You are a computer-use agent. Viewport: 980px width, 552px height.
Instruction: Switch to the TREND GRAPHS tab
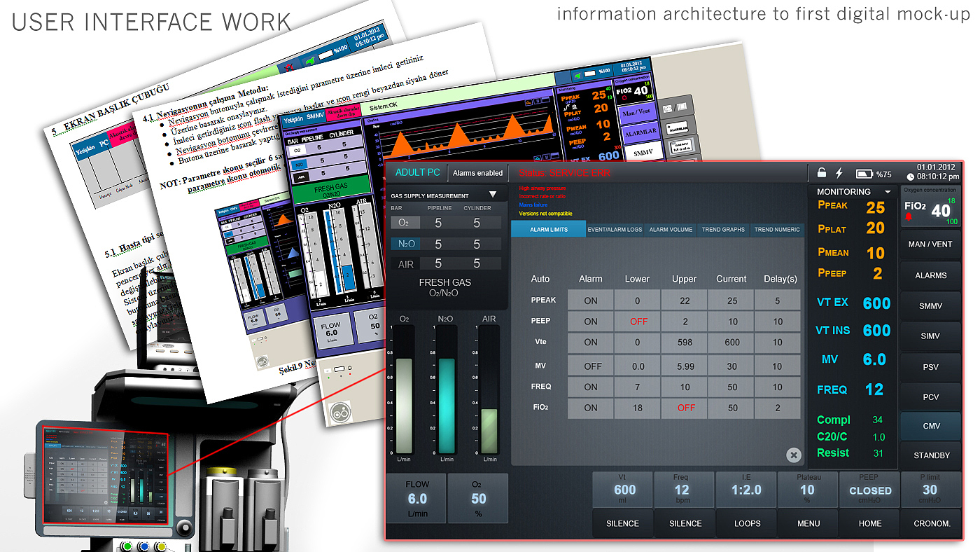(x=724, y=229)
